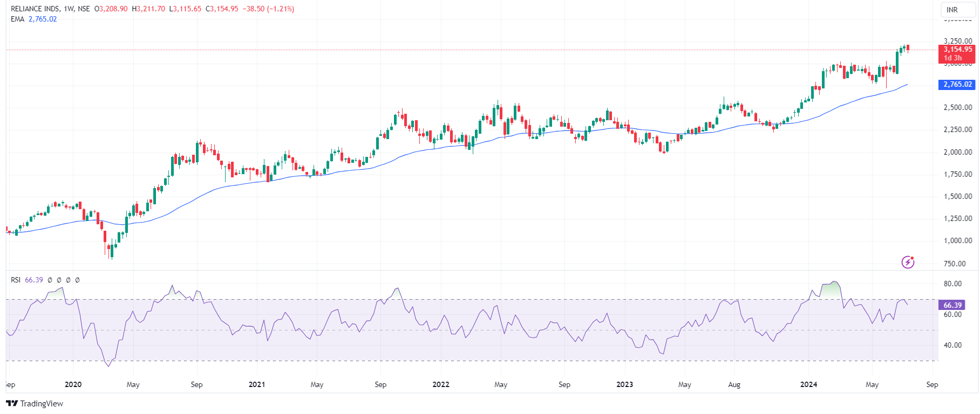
Task: Click the 2023 label on time axis
Action: 624,384
